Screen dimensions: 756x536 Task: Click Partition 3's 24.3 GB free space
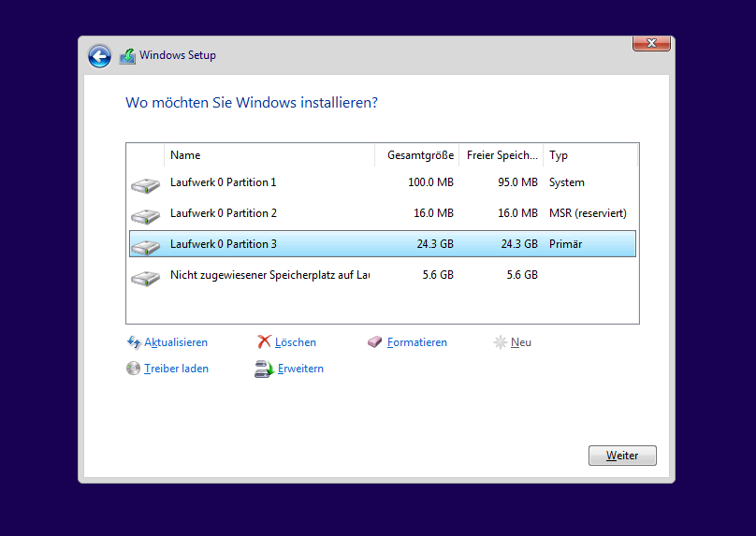click(x=520, y=244)
